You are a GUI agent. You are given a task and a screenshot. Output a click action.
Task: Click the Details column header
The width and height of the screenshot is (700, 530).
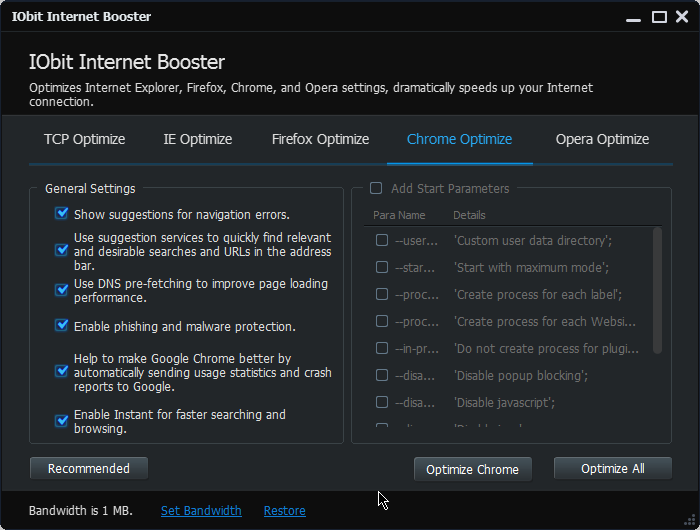pos(469,215)
